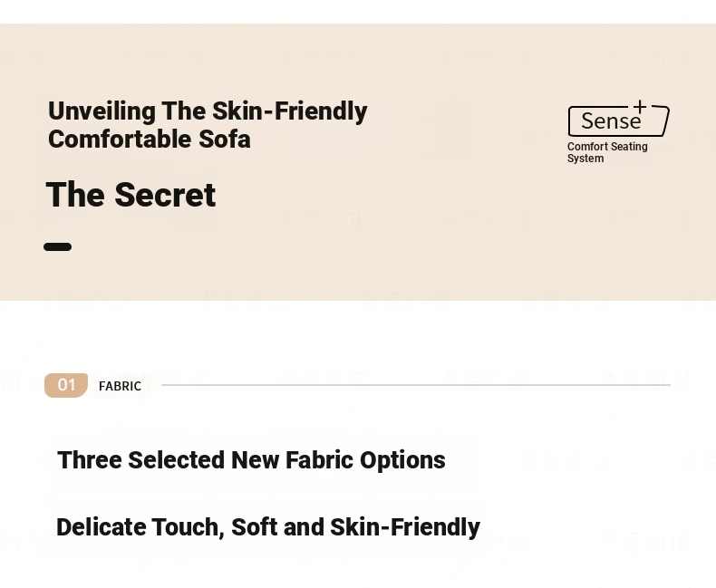Viewport: 716px width, 588px height.
Task: Click the word Delicate in bottom heading
Action: pyautogui.click(x=101, y=527)
